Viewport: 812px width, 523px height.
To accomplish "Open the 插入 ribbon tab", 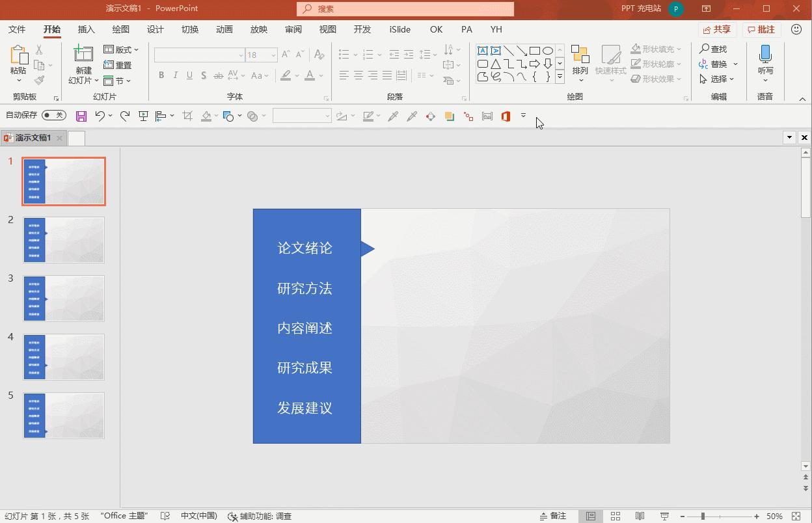I will (x=86, y=29).
